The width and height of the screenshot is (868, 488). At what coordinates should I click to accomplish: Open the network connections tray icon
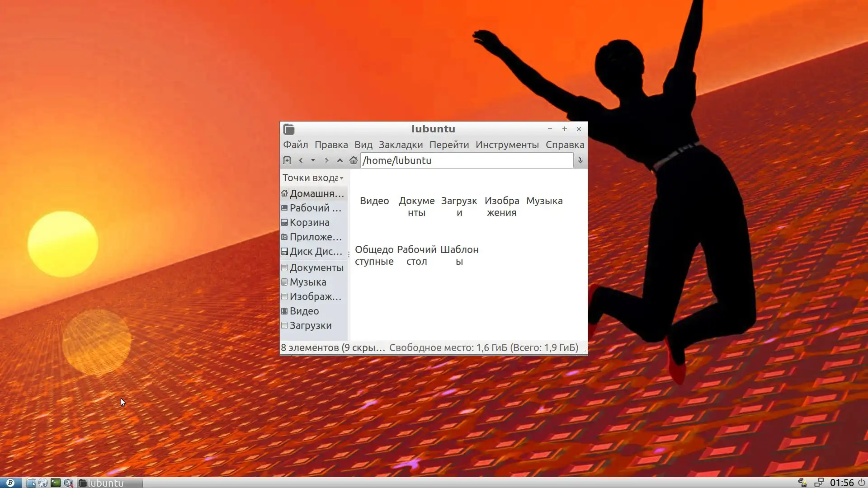pos(819,483)
